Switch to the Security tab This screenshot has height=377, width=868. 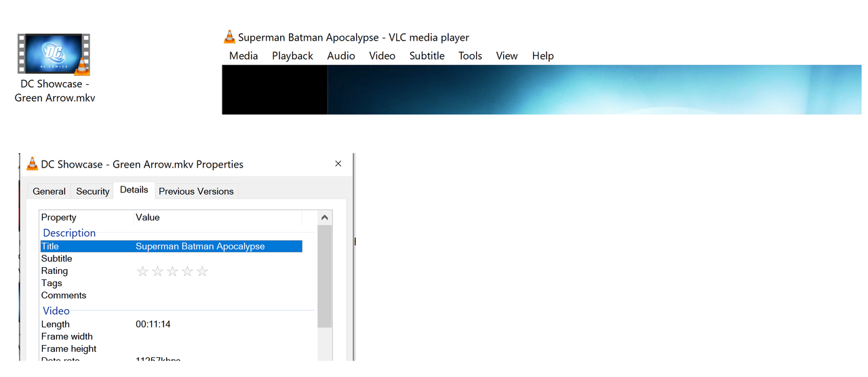[x=93, y=191]
